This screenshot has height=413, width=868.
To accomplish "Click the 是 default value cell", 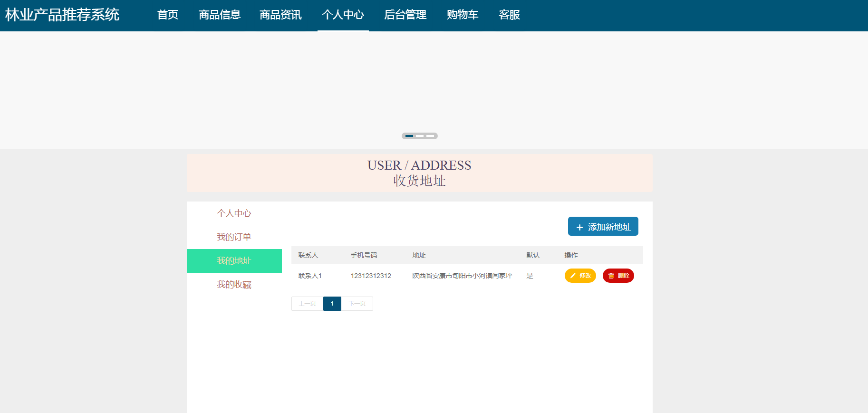I will pos(530,276).
